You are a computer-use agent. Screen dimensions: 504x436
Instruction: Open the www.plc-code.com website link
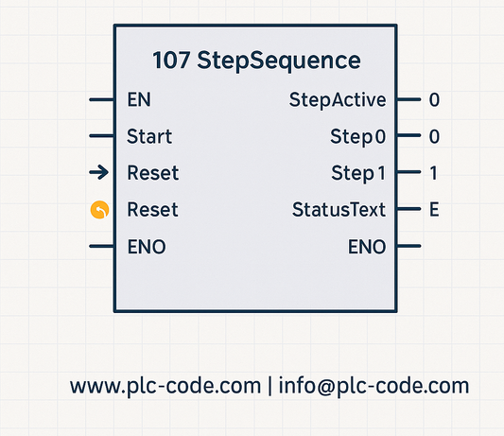coord(165,386)
